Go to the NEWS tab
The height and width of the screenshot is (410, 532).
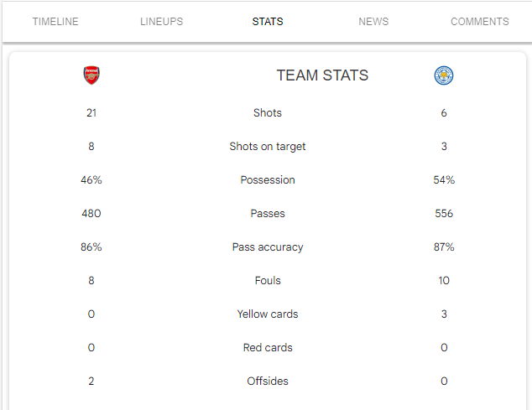tap(373, 22)
